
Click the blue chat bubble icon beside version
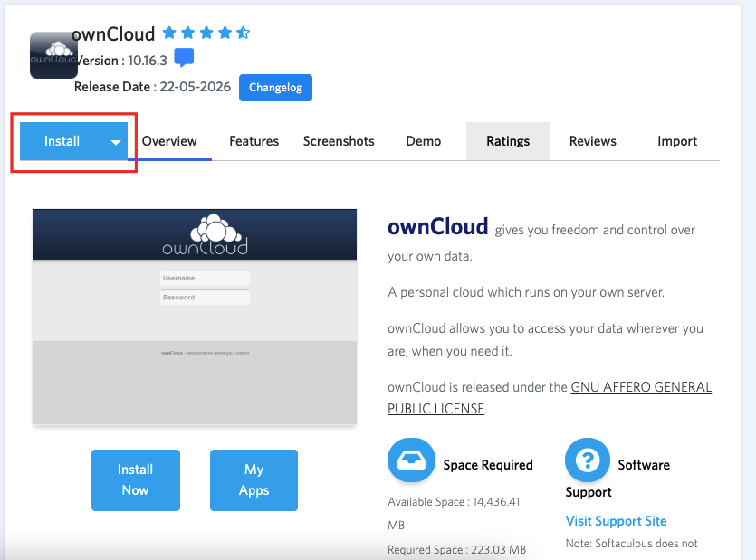184,58
